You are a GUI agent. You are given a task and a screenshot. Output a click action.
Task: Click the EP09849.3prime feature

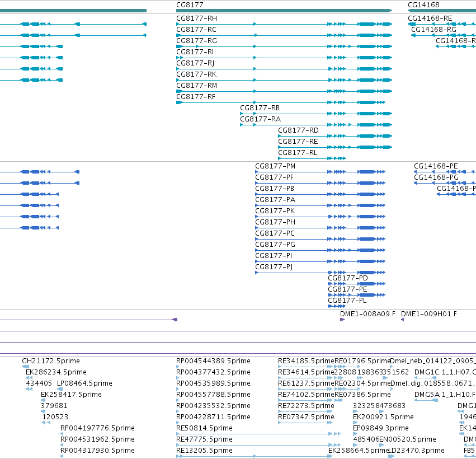click(381, 428)
